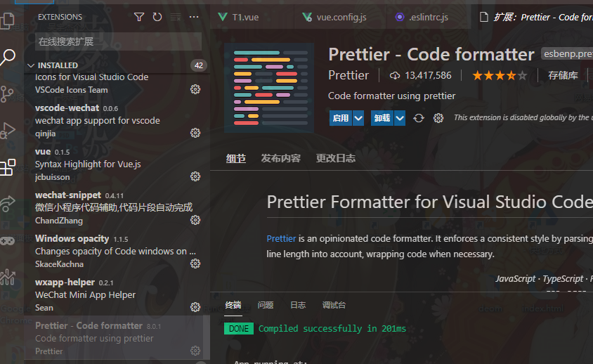The width and height of the screenshot is (593, 364).
Task: Click the esbenp extension identifier badge
Action: pyautogui.click(x=567, y=54)
